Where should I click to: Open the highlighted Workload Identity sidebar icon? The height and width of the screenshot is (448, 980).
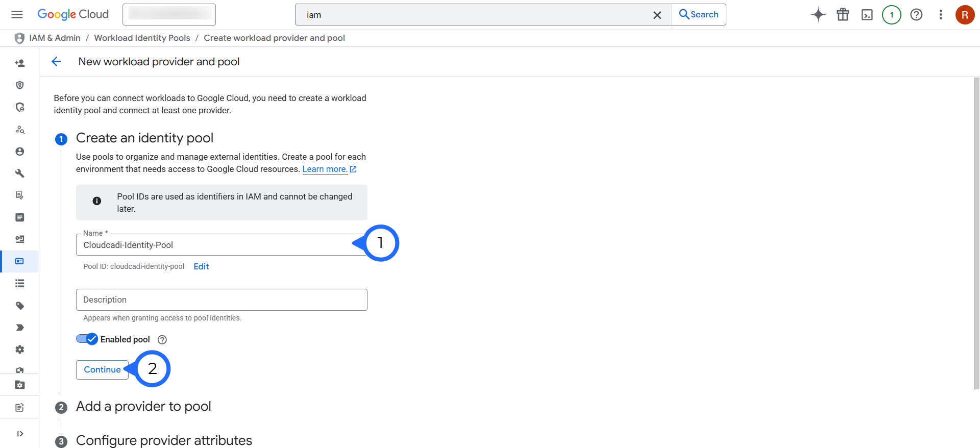(x=20, y=261)
